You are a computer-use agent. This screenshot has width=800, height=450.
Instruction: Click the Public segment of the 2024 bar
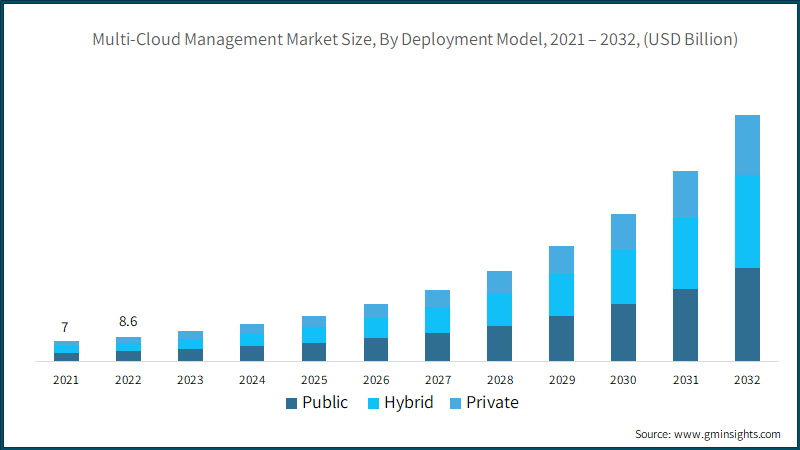(252, 354)
